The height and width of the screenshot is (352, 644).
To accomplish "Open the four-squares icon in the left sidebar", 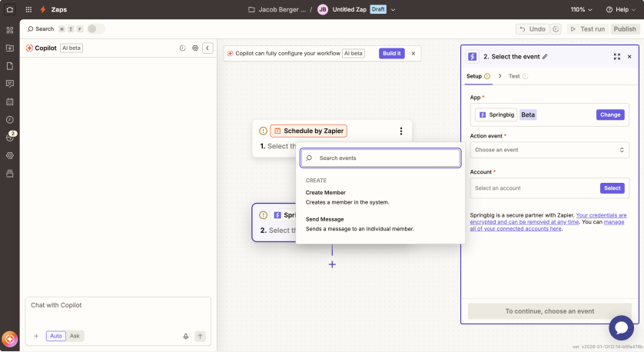I will tap(10, 30).
